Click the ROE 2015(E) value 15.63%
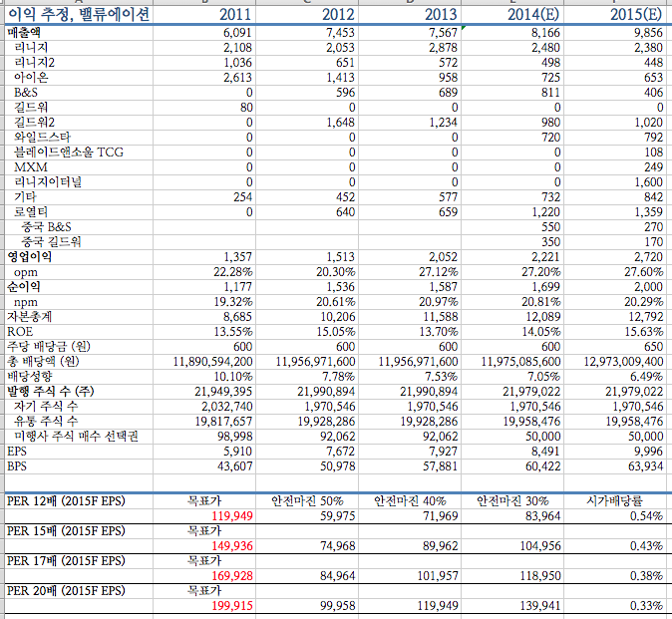The image size is (672, 619). 644,332
